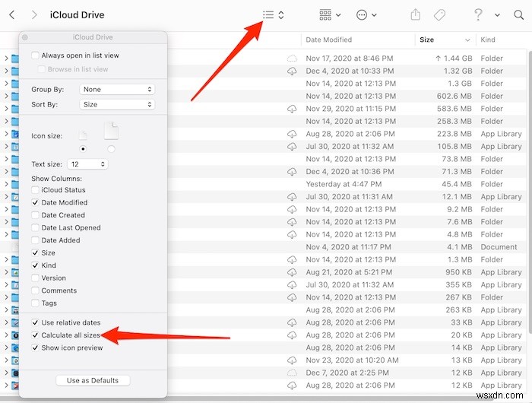Image resolution: width=532 pixels, height=403 pixels.
Task: Select the small icon size radio button
Action: 83,149
